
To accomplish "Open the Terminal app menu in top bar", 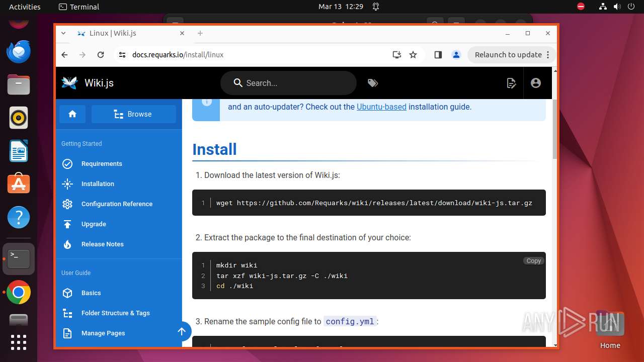I will [x=79, y=7].
